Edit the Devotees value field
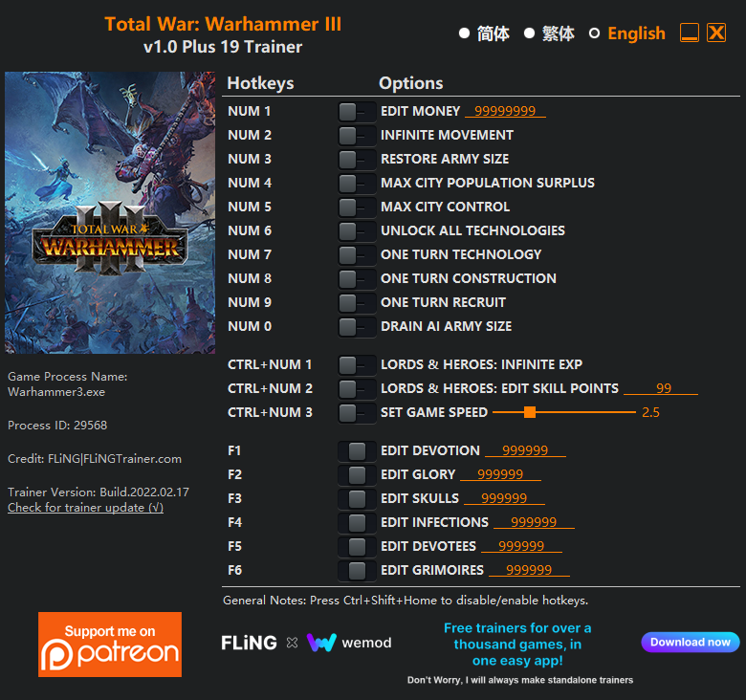The width and height of the screenshot is (746, 700). tap(521, 545)
